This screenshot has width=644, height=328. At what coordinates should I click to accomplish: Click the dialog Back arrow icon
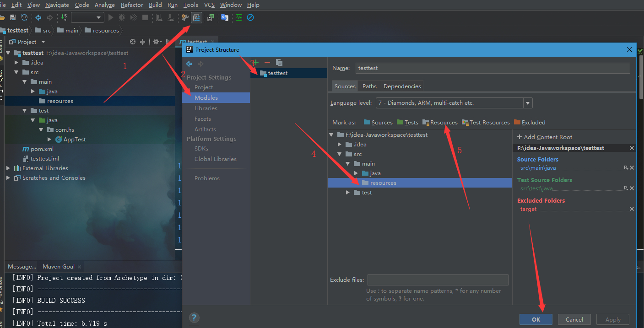(189, 64)
